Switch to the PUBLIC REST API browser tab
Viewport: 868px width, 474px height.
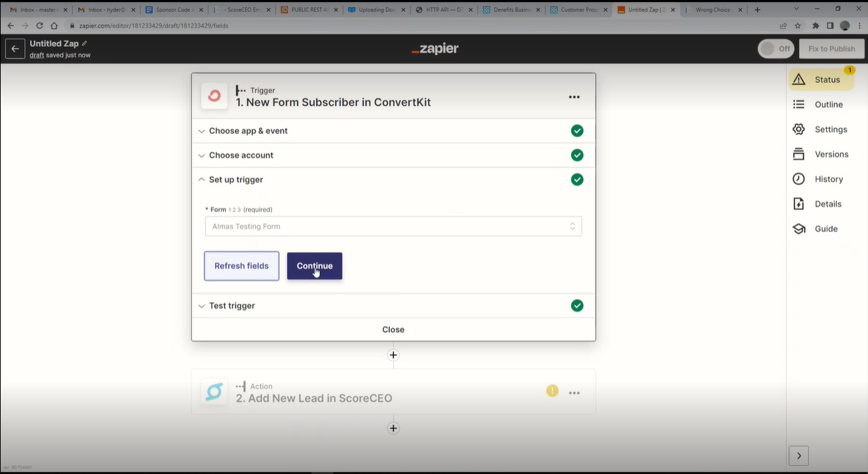pyautogui.click(x=309, y=10)
